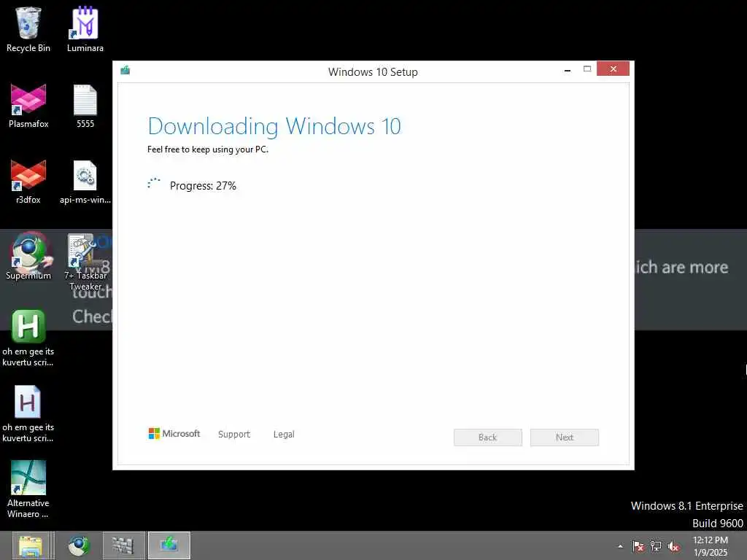Select the Luminara desktop shortcut
This screenshot has width=747, height=560.
tap(85, 29)
